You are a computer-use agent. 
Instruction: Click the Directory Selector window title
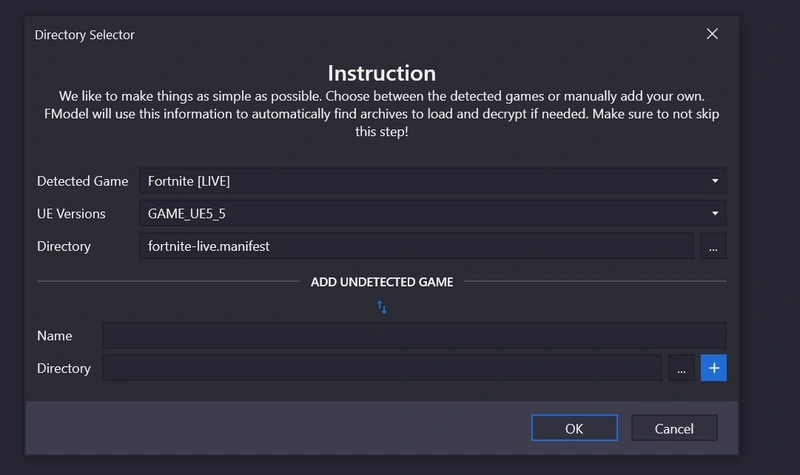85,35
